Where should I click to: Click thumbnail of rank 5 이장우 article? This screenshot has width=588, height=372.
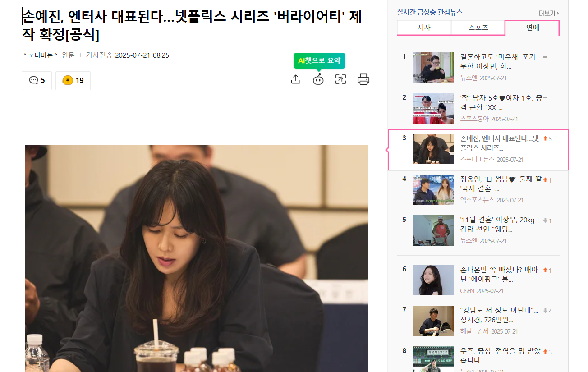(434, 230)
